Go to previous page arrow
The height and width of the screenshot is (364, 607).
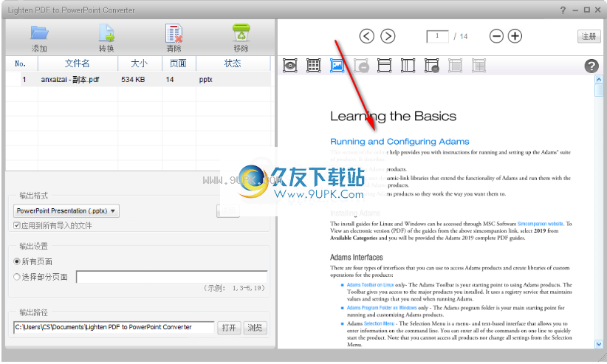(366, 36)
